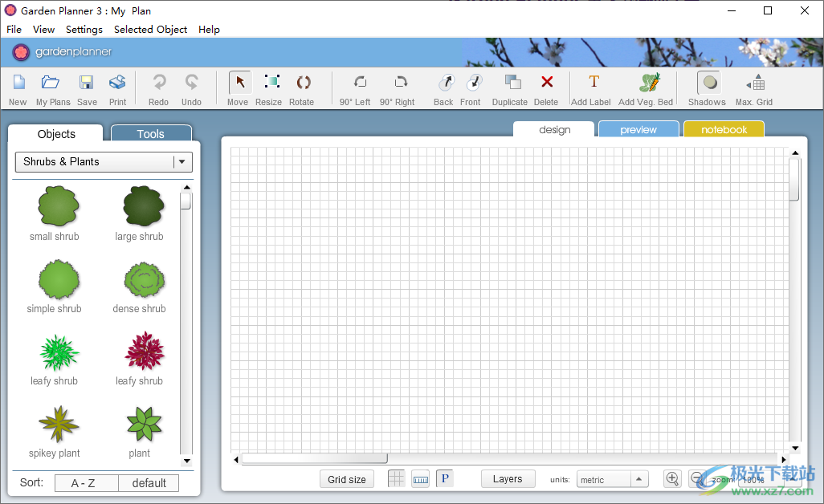
Task: Switch to the Objects tab
Action: [56, 133]
